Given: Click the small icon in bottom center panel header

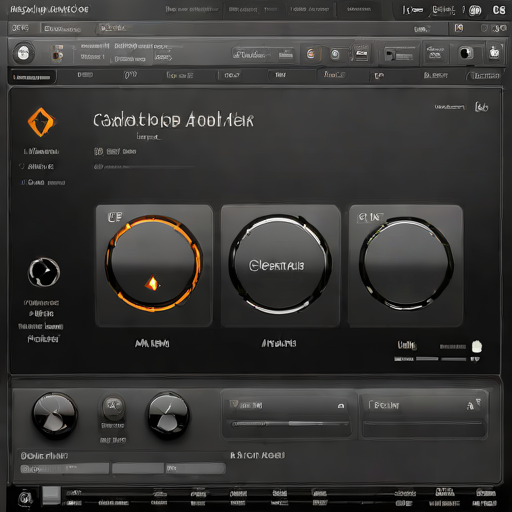Looking at the screenshot, I should click(x=341, y=406).
